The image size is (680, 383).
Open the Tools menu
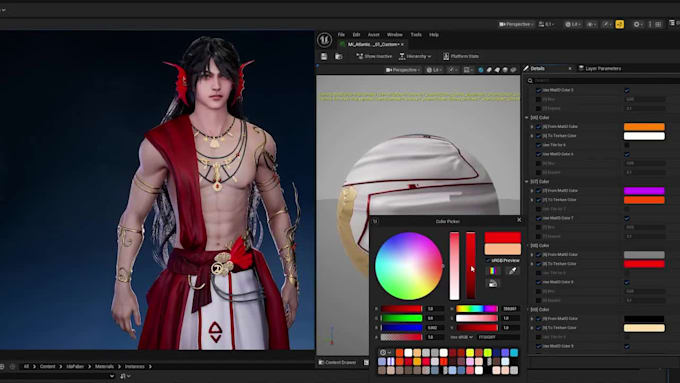pyautogui.click(x=416, y=35)
